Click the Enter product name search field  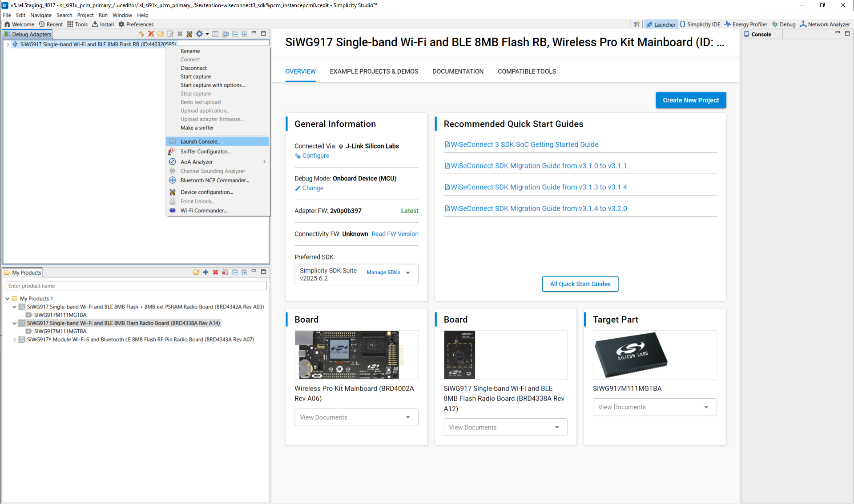click(136, 286)
